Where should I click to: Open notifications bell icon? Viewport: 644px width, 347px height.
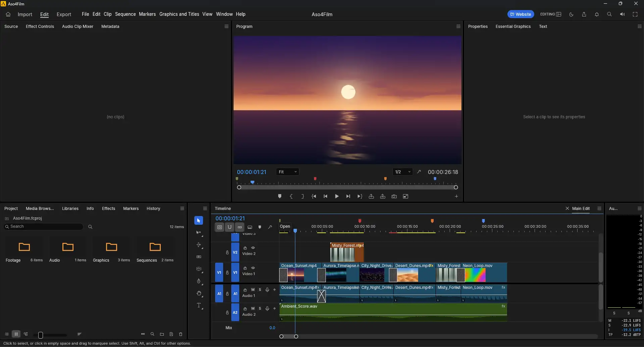coord(597,14)
